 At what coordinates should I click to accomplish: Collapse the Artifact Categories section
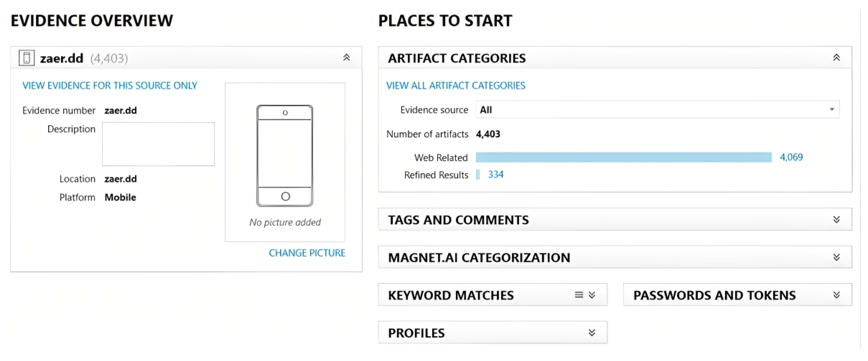(x=836, y=58)
